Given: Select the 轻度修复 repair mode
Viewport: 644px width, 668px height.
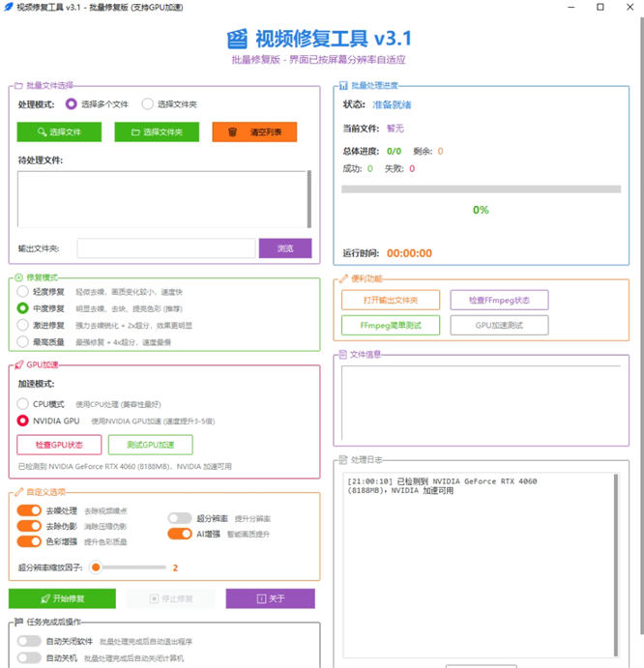Looking at the screenshot, I should point(22,291).
